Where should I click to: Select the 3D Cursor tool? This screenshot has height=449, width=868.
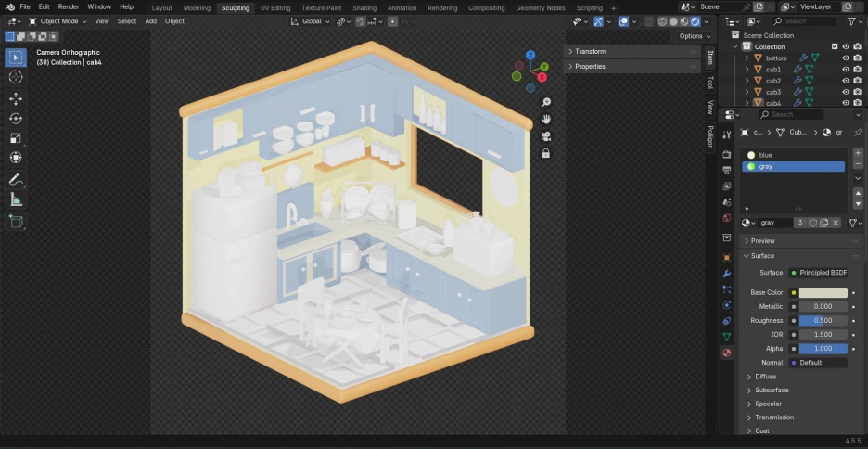(x=16, y=77)
